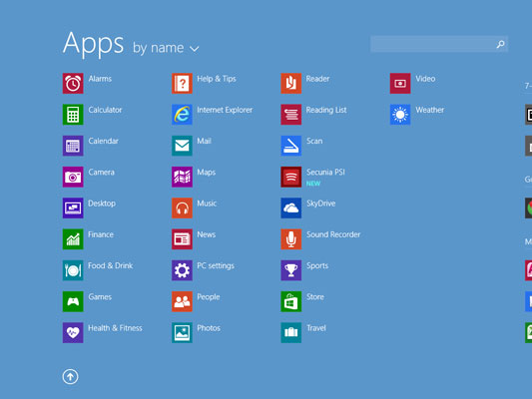532x399 pixels.
Task: Click the 'Scan' text label
Action: 314,141
